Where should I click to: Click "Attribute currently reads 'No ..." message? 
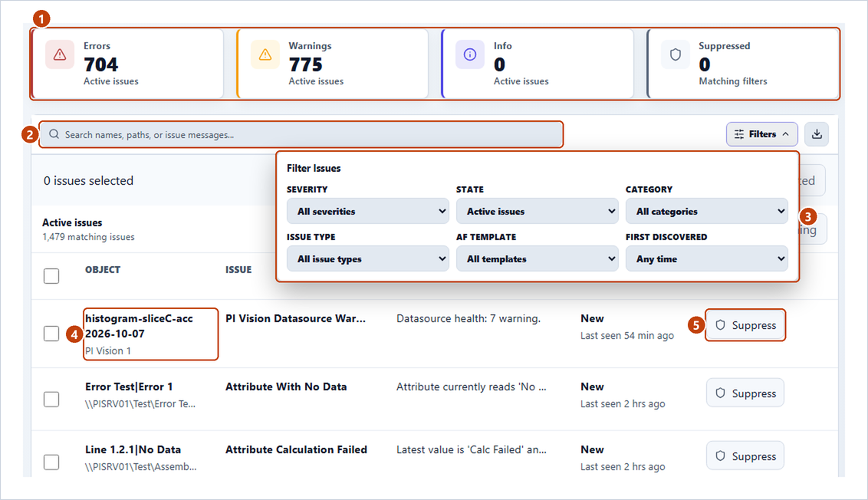pyautogui.click(x=471, y=387)
